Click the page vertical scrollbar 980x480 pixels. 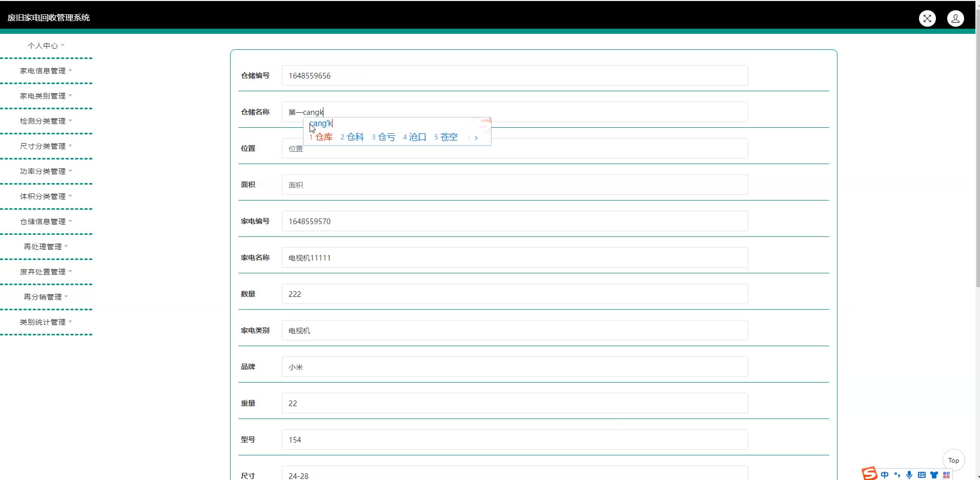(x=977, y=149)
